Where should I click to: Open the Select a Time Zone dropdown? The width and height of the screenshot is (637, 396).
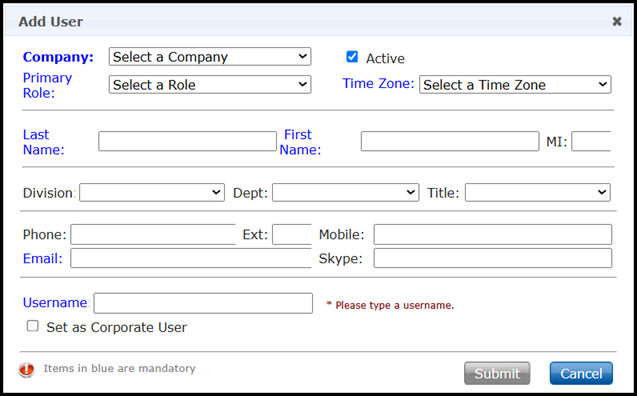pos(515,84)
